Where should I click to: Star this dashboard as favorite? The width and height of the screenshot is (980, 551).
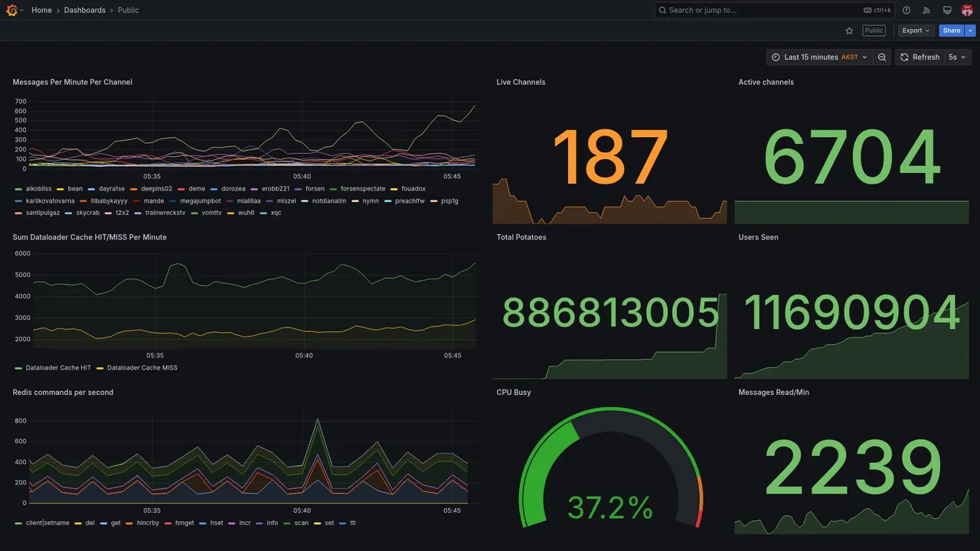click(x=849, y=31)
